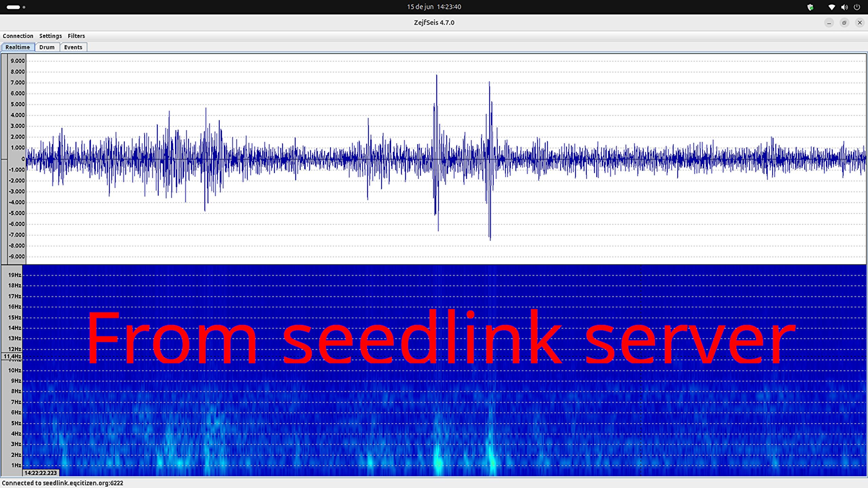Open the Settings menu
The height and width of the screenshot is (488, 868).
point(51,36)
